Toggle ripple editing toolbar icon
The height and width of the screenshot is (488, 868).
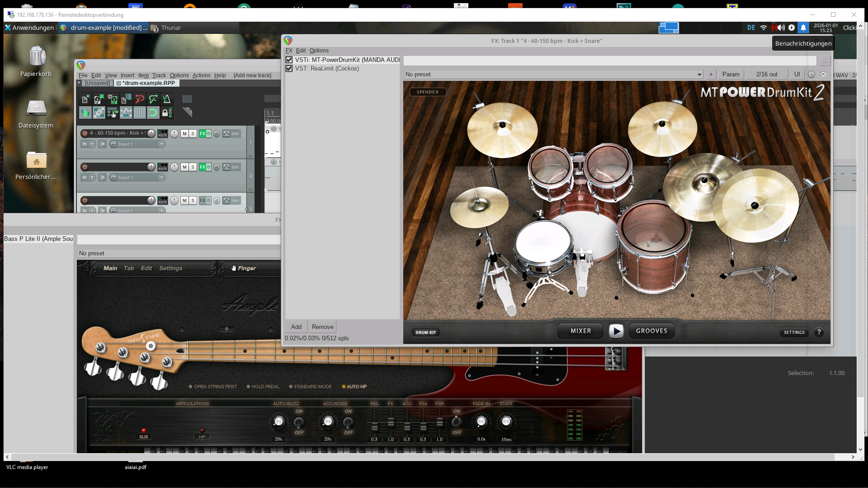[113, 113]
